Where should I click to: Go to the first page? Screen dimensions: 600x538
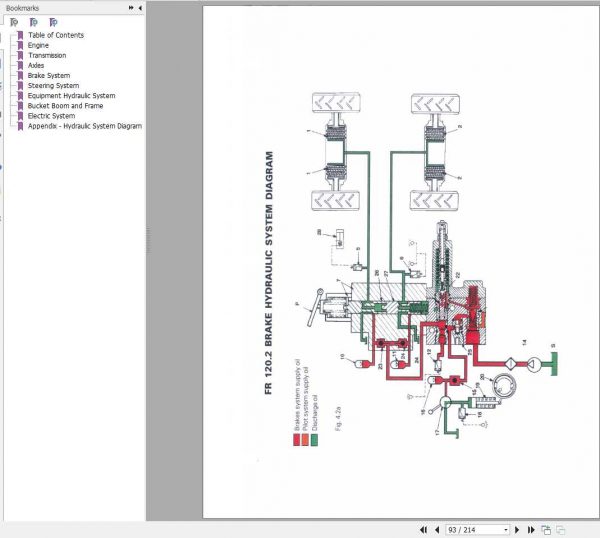point(423,529)
